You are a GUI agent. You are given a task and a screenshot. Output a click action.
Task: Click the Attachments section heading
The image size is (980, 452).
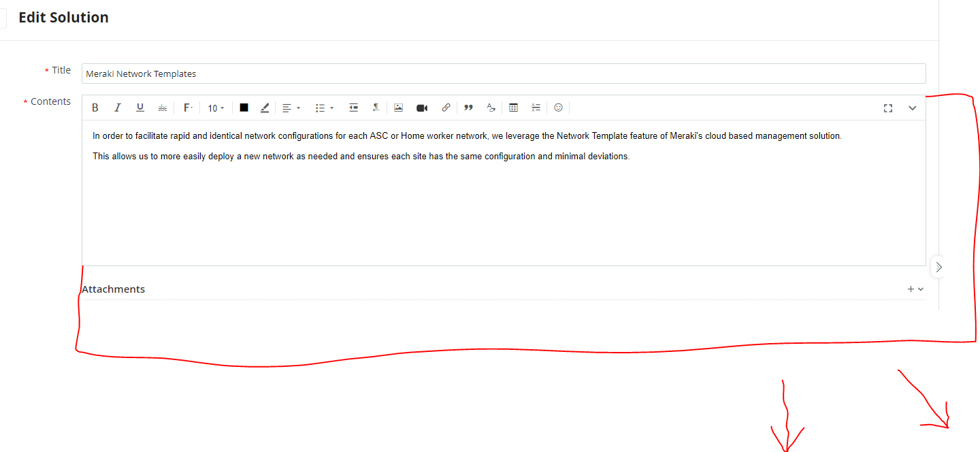(113, 289)
